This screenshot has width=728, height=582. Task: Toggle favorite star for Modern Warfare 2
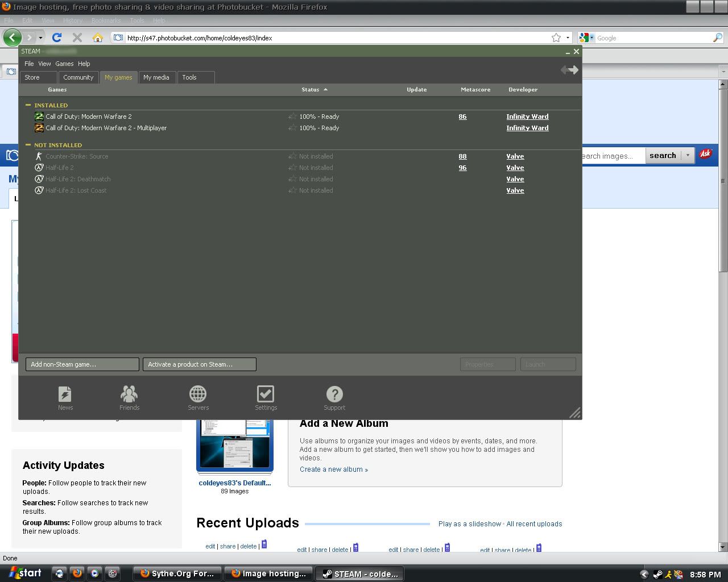292,117
